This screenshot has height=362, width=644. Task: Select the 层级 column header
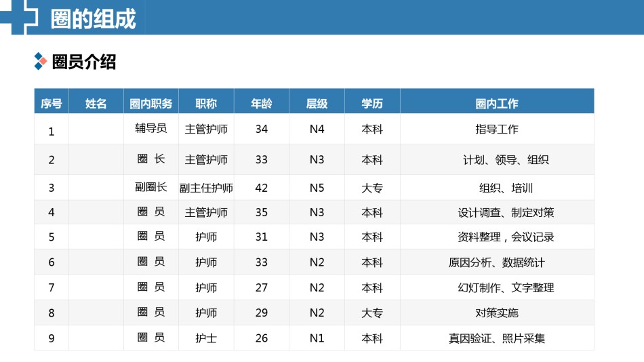317,104
